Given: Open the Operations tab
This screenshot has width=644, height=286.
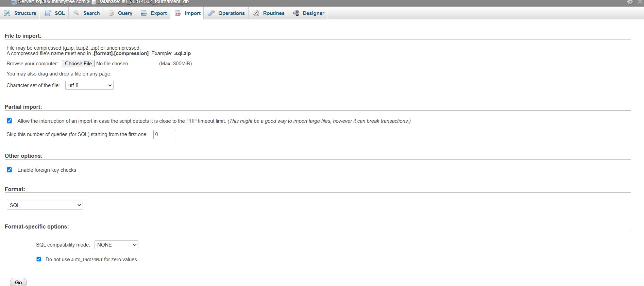Looking at the screenshot, I should tap(231, 13).
